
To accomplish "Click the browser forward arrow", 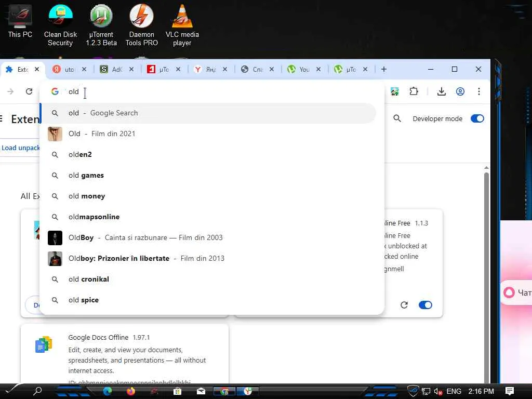I will pos(10,91).
